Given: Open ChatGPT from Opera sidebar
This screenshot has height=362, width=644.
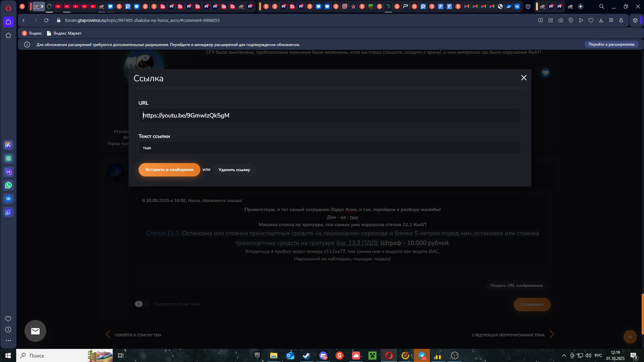Looking at the screenshot, I should tap(8, 158).
